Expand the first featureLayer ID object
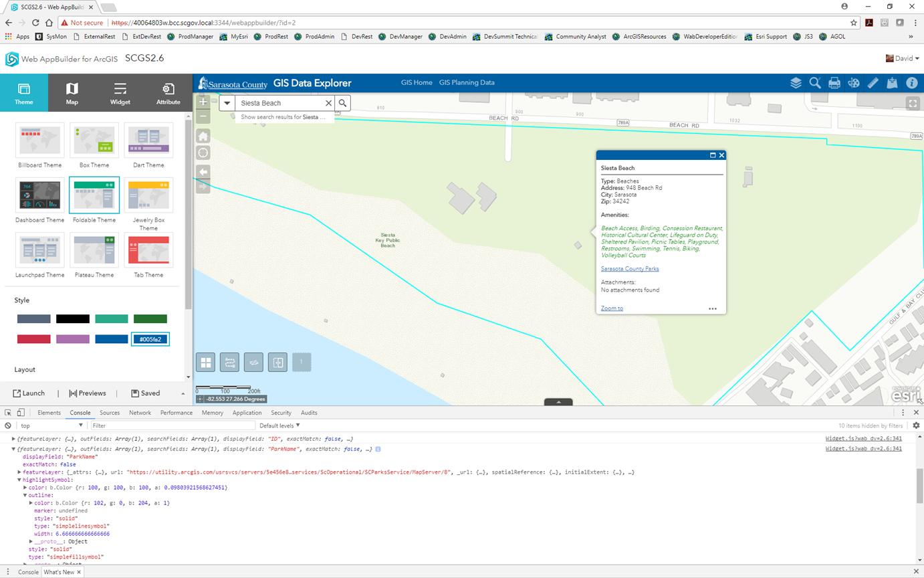This screenshot has width=924, height=578. pyautogui.click(x=15, y=439)
